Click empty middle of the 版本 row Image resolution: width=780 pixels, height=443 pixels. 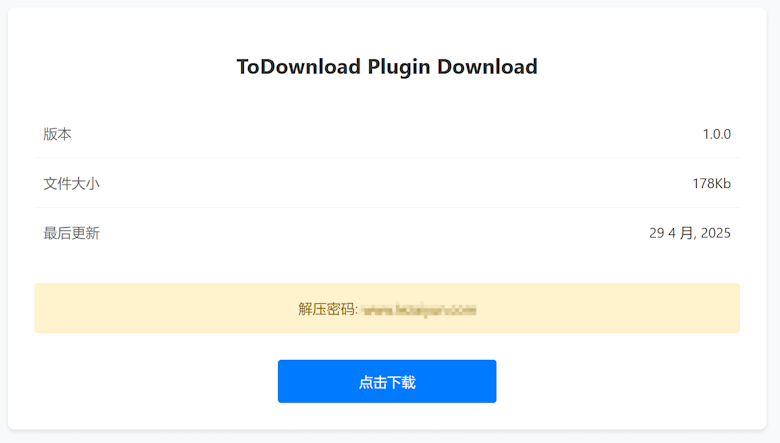387,134
